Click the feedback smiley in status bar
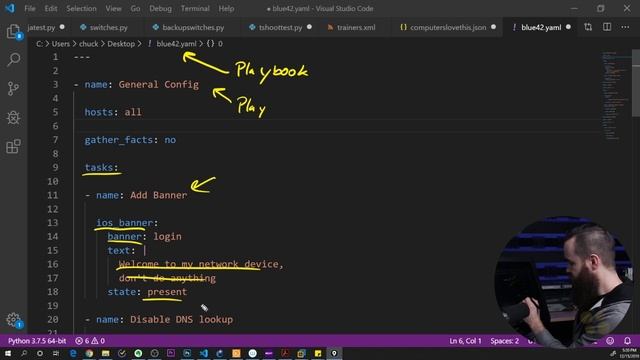640x360 pixels. point(610,340)
